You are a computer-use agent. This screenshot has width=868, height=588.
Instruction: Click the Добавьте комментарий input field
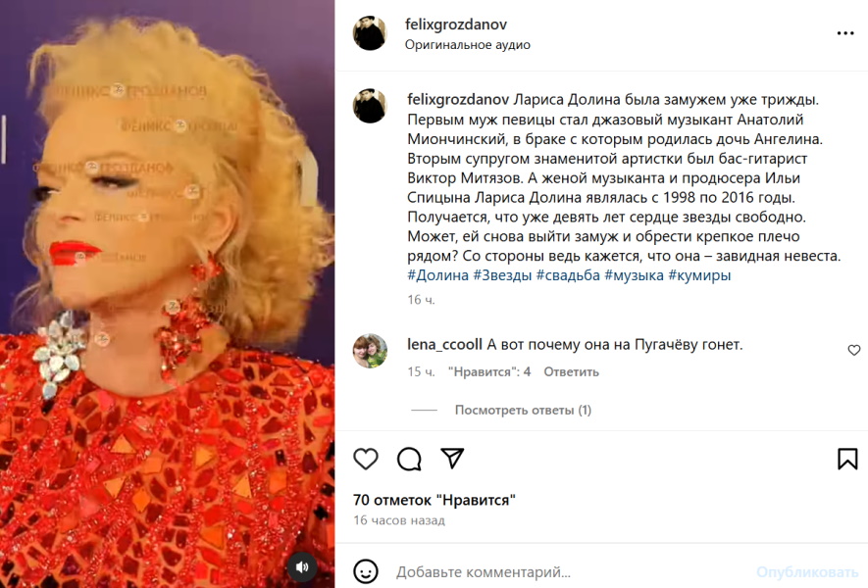(570, 572)
